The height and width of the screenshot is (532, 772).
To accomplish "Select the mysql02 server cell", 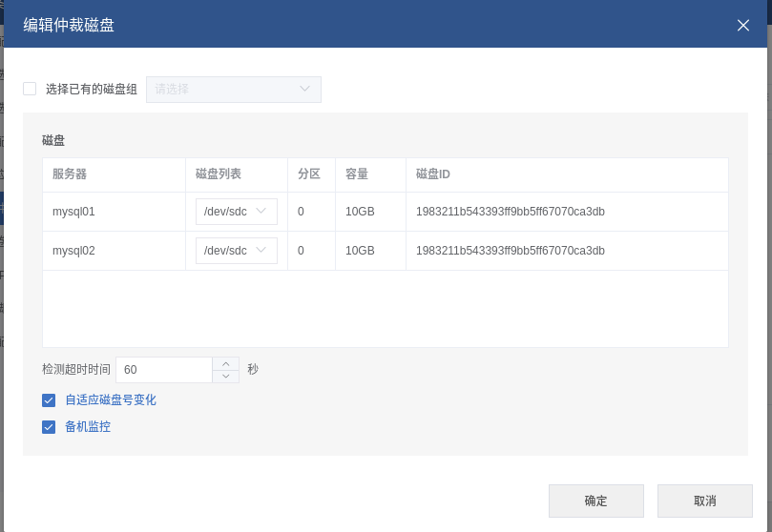I will (x=73, y=251).
